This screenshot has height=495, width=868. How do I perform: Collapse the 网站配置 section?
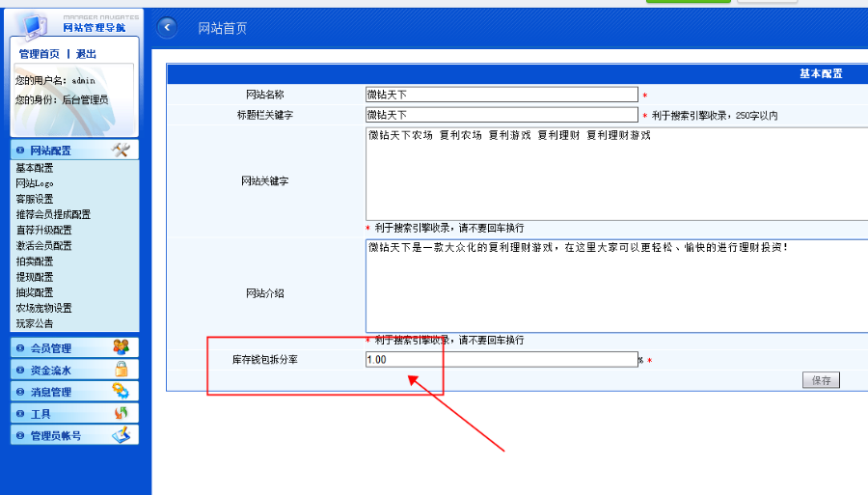(74, 151)
